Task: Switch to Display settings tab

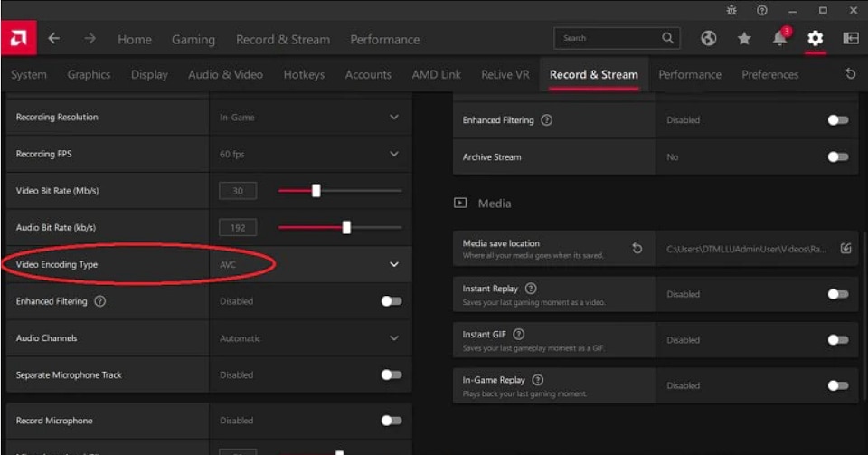Action: click(x=149, y=75)
